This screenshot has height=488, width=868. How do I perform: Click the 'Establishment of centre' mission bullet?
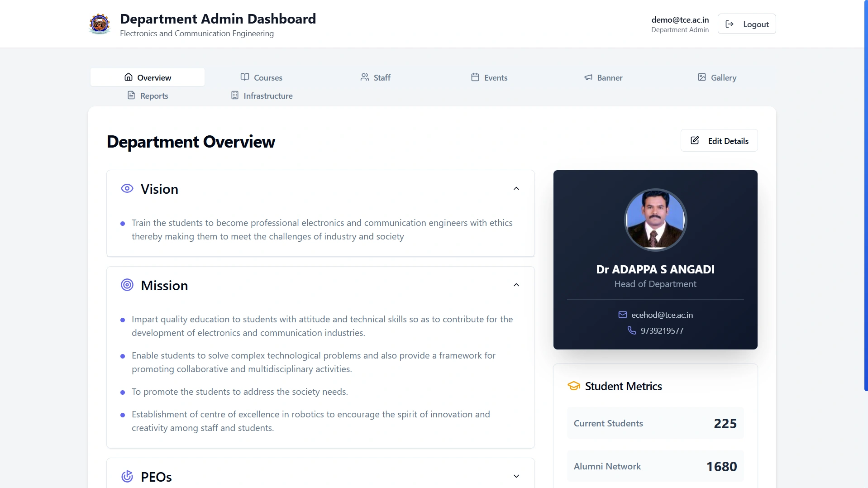tap(310, 421)
